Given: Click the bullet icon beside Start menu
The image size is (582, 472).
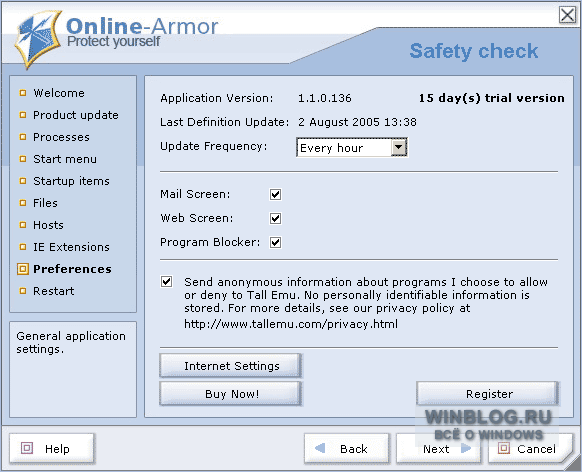Looking at the screenshot, I should pyautogui.click(x=23, y=159).
